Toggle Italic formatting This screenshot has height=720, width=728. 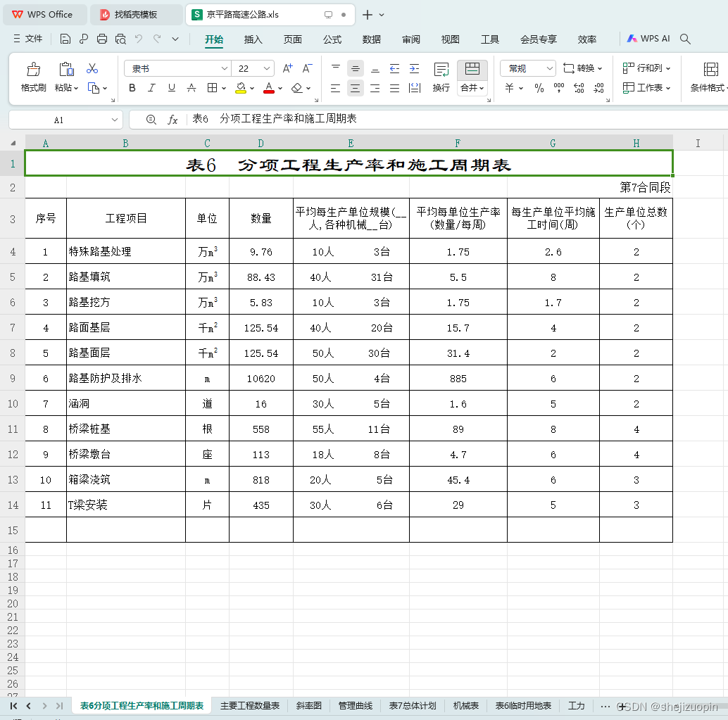coord(151,88)
